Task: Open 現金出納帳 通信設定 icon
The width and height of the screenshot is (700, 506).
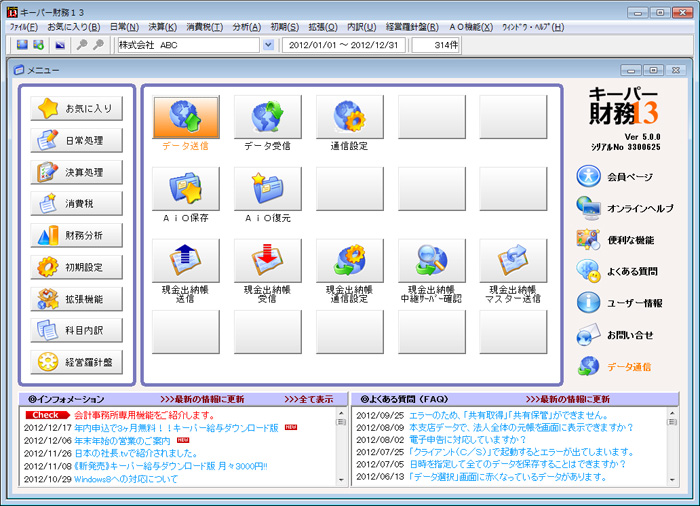Action: click(x=350, y=261)
